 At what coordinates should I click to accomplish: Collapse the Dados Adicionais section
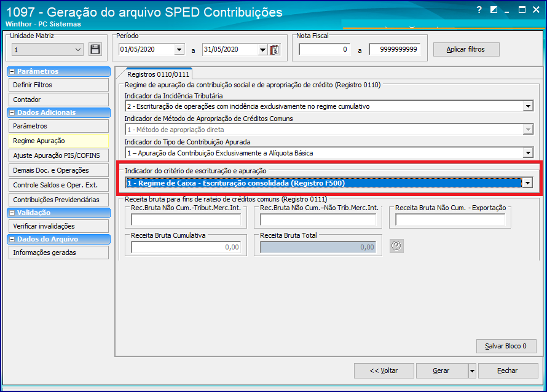[x=12, y=112]
